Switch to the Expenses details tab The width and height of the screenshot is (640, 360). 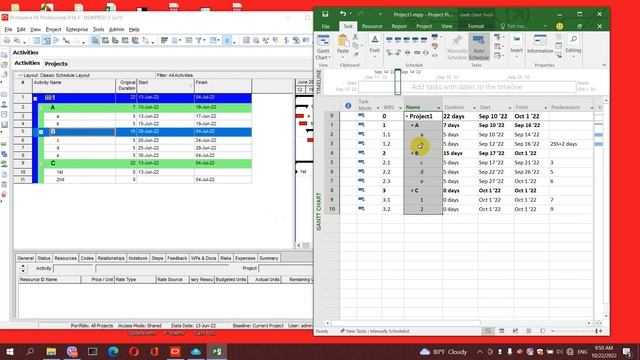click(x=245, y=258)
